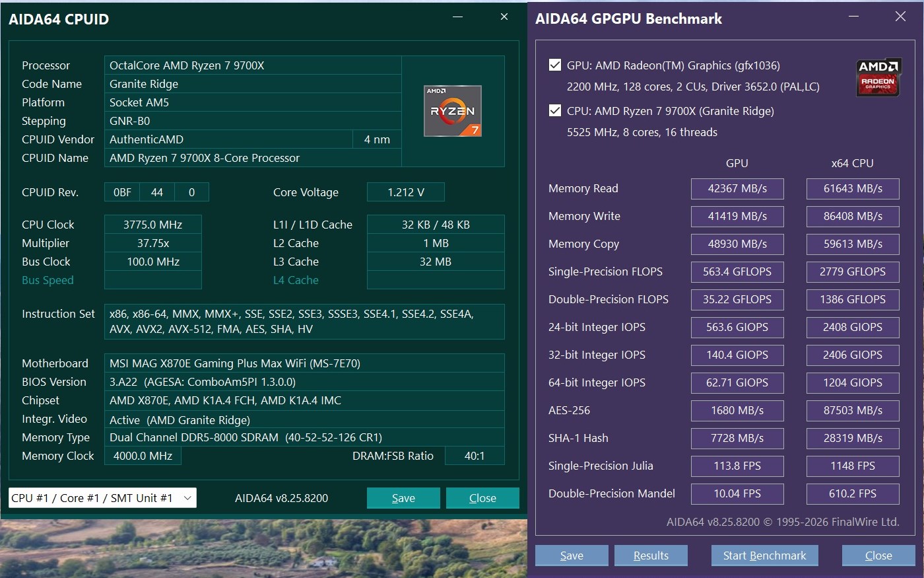Click the AMD Ryzen 7 logo badge
924x578 pixels.
point(453,111)
